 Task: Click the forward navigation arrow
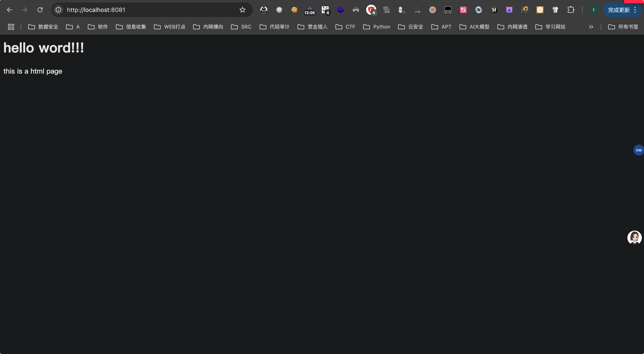25,10
